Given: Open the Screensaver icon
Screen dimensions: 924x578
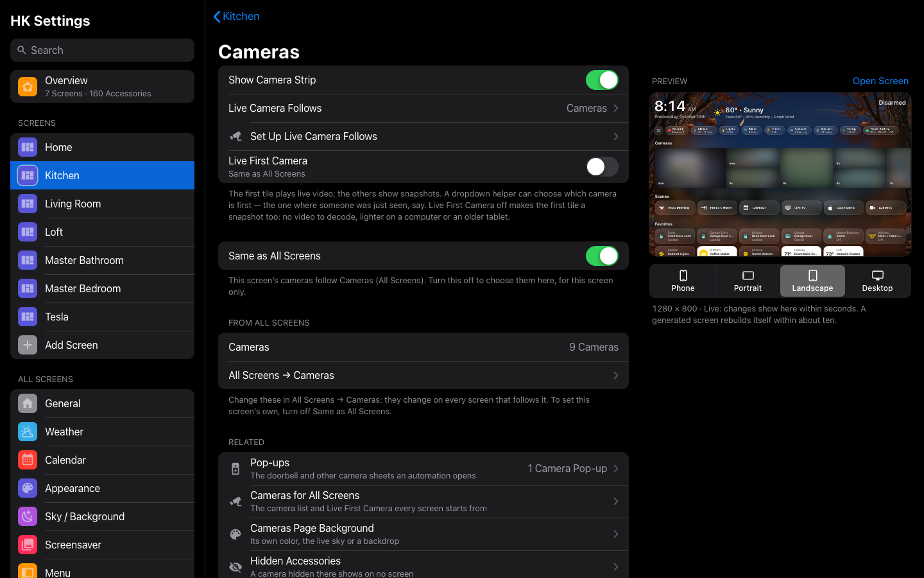Looking at the screenshot, I should click(28, 545).
